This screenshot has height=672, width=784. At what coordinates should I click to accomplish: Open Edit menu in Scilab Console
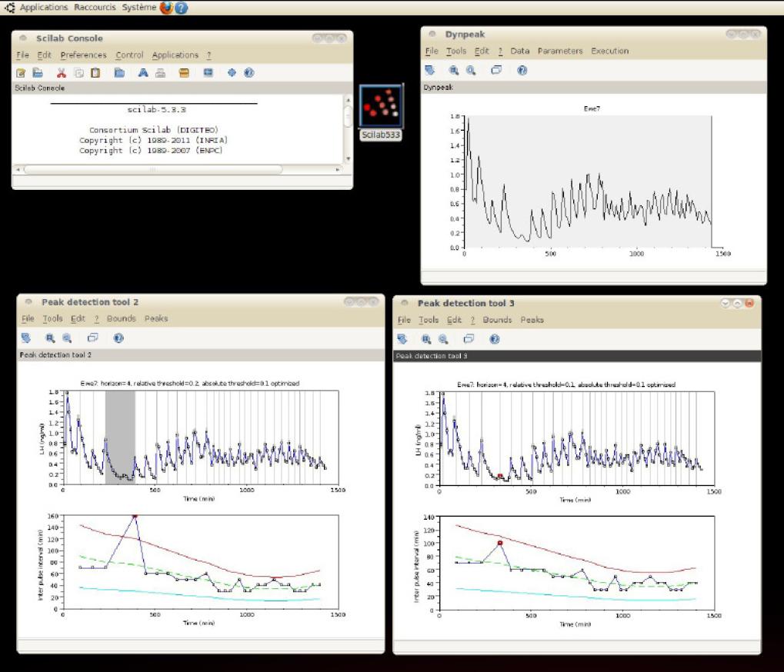(44, 55)
